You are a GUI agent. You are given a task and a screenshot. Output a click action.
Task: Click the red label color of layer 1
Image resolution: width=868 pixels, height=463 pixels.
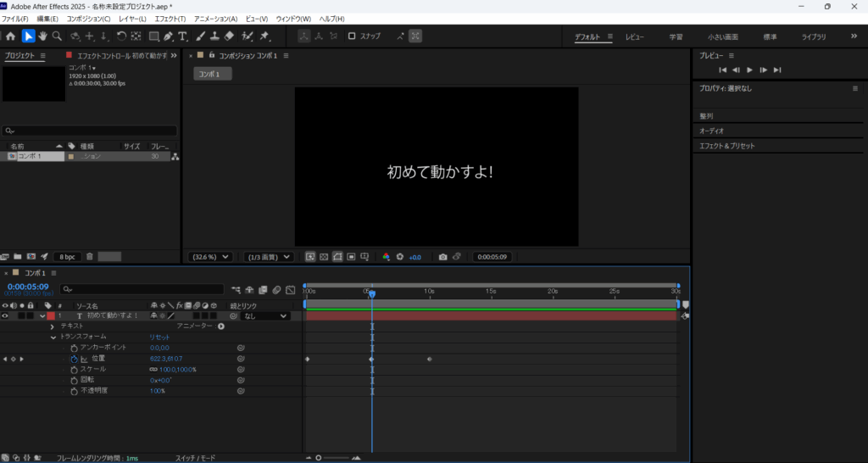[x=50, y=315]
